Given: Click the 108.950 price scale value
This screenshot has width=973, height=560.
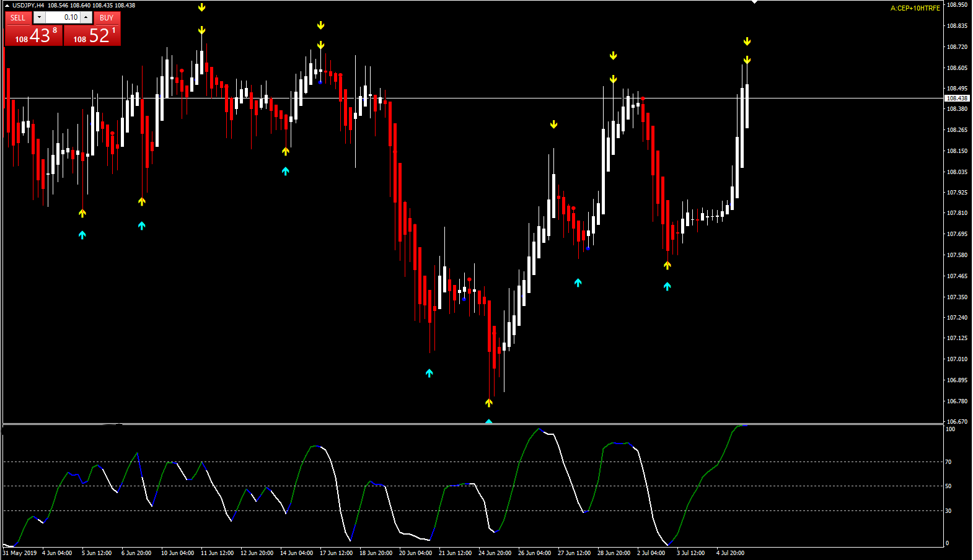Looking at the screenshot, I should [957, 5].
